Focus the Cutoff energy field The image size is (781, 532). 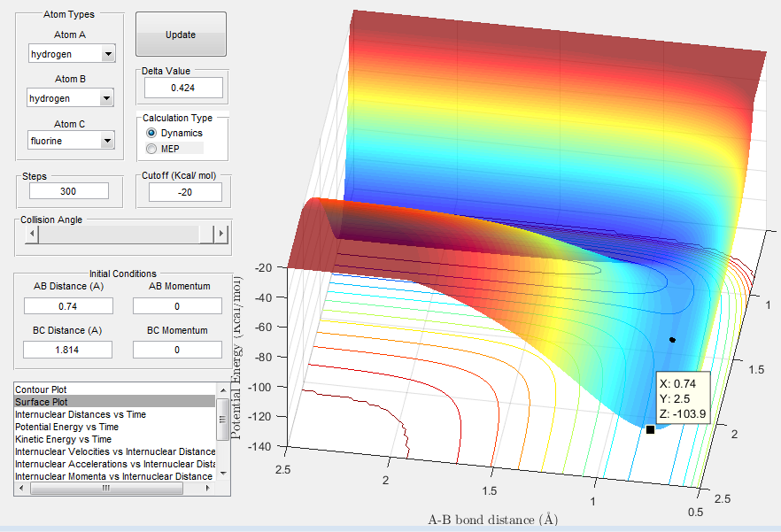pos(184,192)
